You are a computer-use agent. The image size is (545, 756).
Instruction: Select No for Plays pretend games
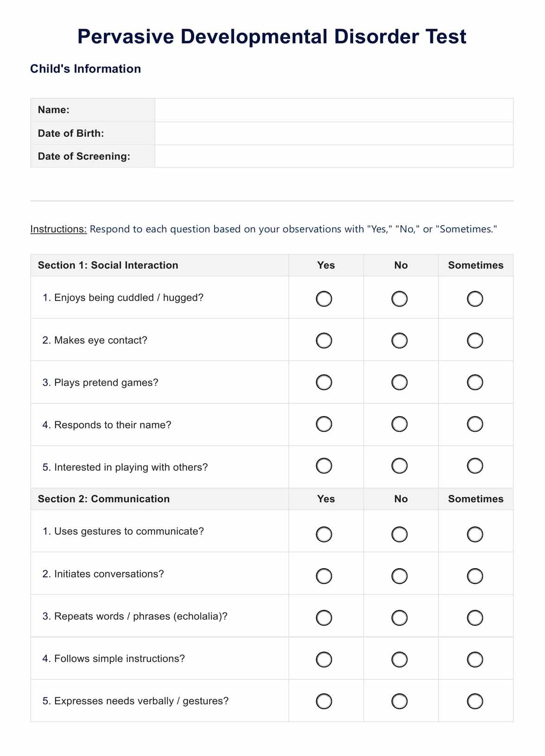[399, 382]
